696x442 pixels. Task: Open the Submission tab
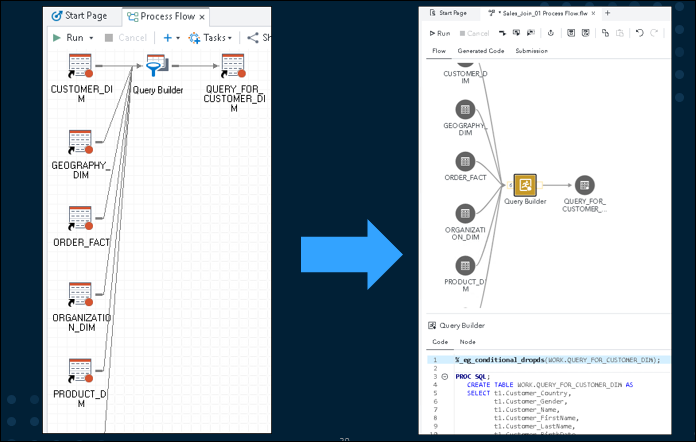pyautogui.click(x=531, y=51)
